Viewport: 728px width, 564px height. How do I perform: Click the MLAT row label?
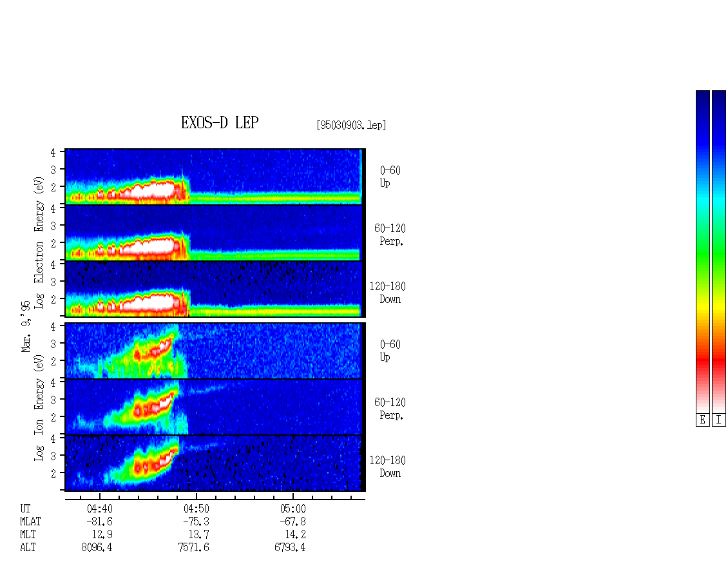(30, 521)
